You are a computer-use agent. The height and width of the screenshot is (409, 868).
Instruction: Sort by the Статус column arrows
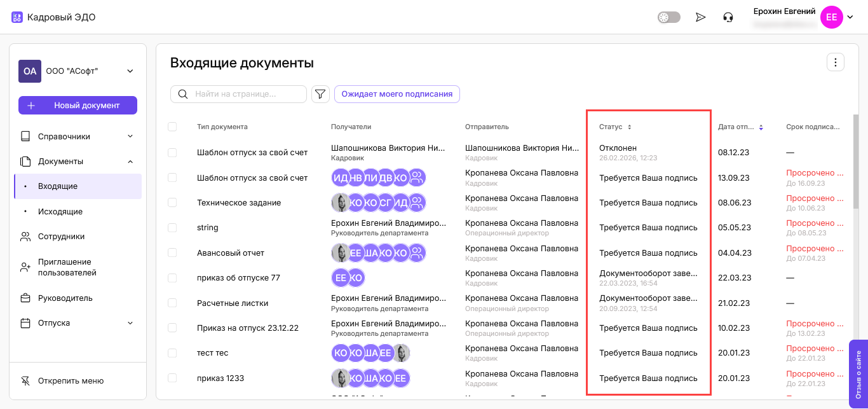(x=630, y=127)
